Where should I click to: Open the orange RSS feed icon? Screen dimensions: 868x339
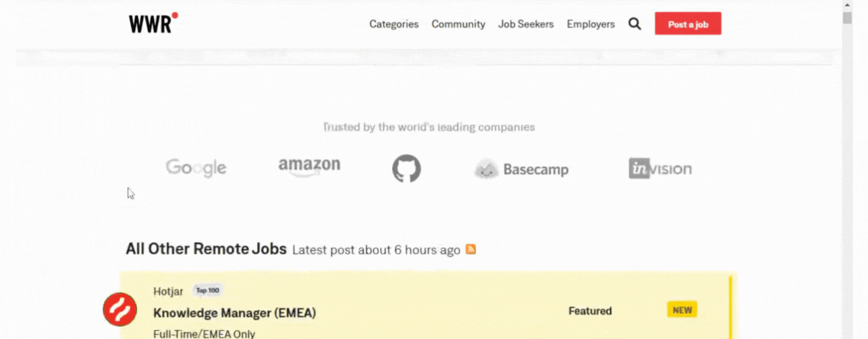(x=471, y=249)
